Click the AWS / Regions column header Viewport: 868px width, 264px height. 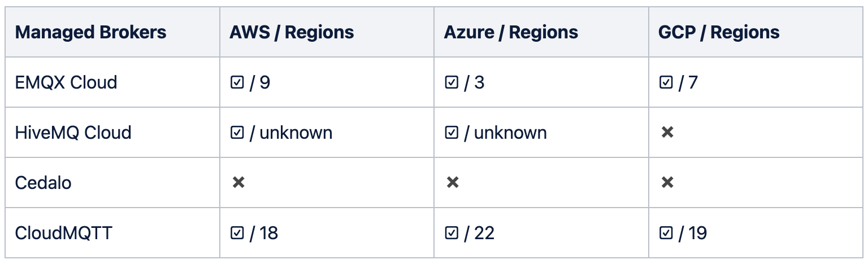tap(292, 32)
